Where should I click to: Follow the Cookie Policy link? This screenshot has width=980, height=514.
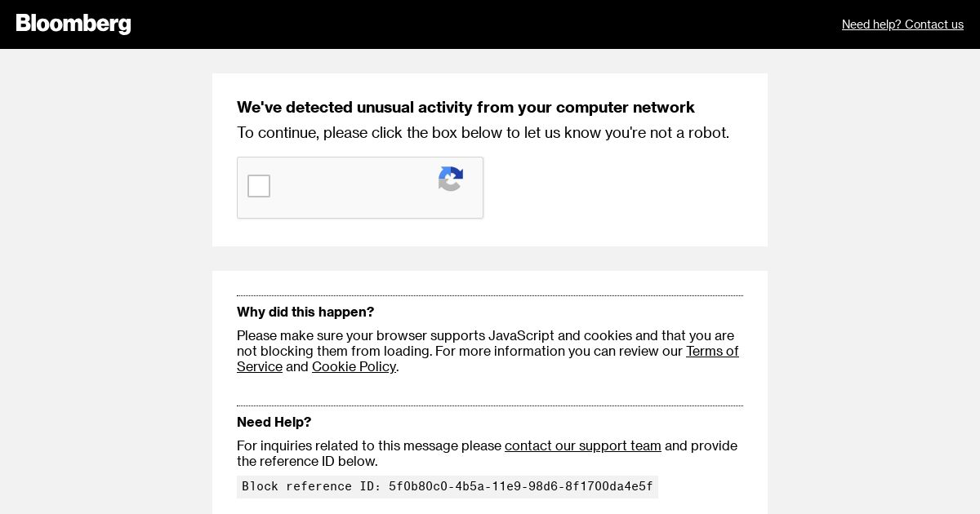tap(354, 367)
